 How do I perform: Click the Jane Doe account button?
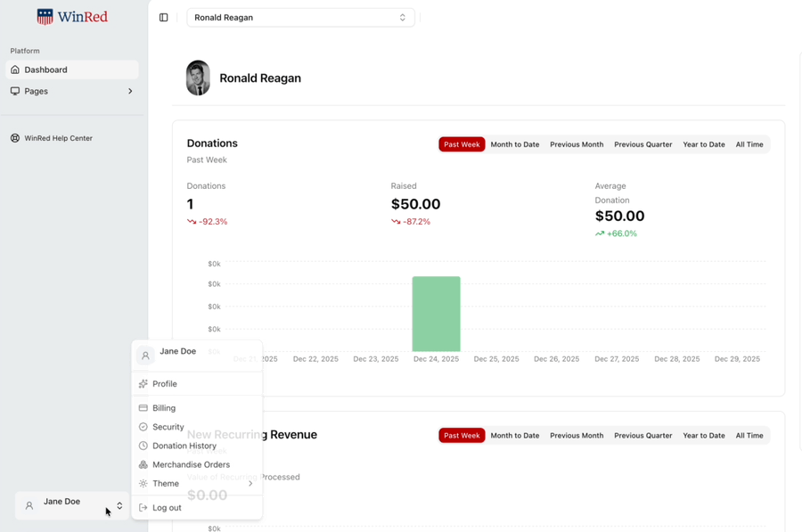tap(73, 505)
